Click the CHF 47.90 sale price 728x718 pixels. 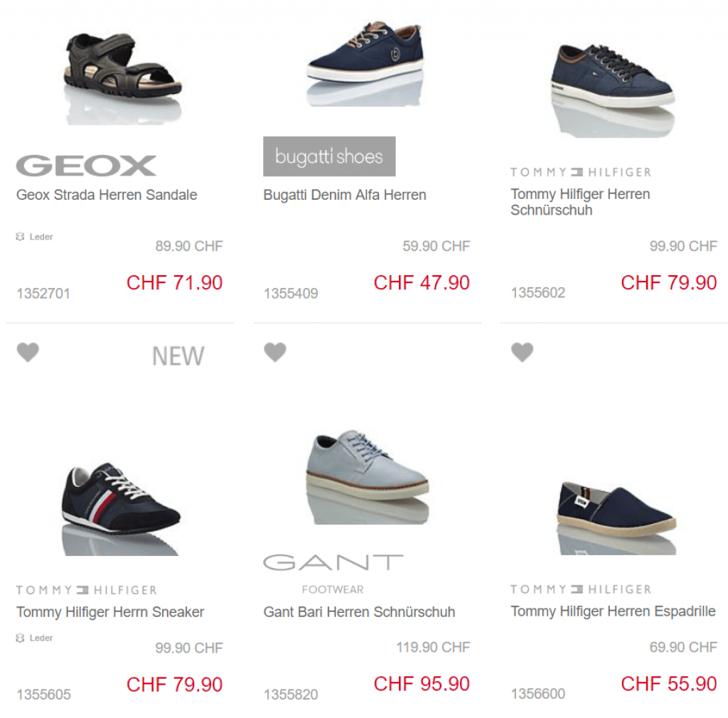[422, 283]
